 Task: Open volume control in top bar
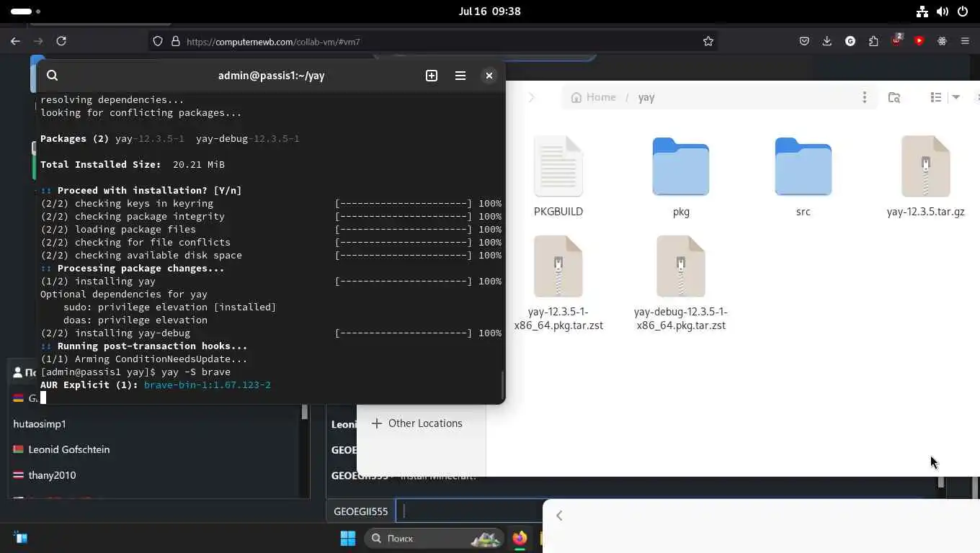pyautogui.click(x=943, y=12)
